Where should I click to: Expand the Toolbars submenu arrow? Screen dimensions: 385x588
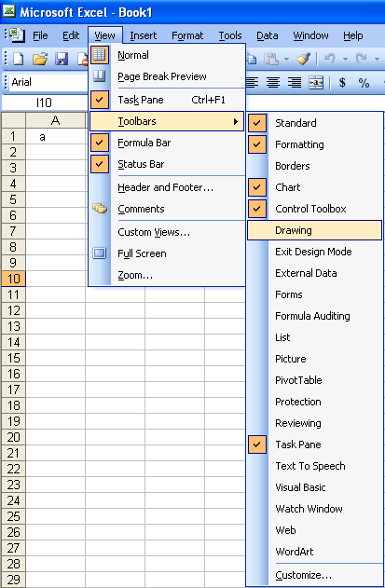pyautogui.click(x=235, y=121)
